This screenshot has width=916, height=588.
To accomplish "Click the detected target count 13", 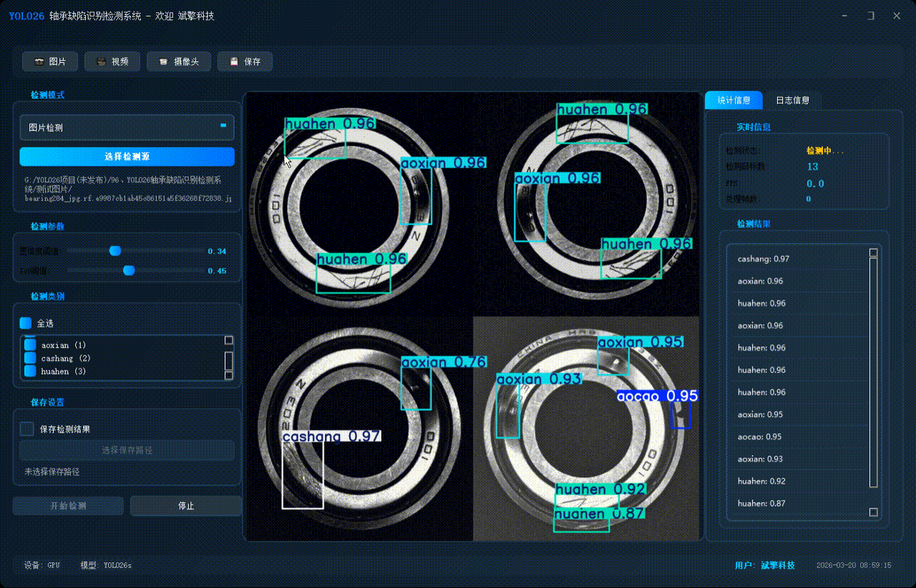I will coord(812,167).
